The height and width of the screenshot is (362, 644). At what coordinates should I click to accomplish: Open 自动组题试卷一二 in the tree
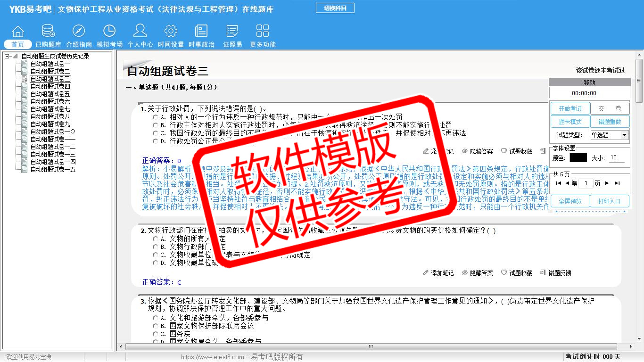53,147
